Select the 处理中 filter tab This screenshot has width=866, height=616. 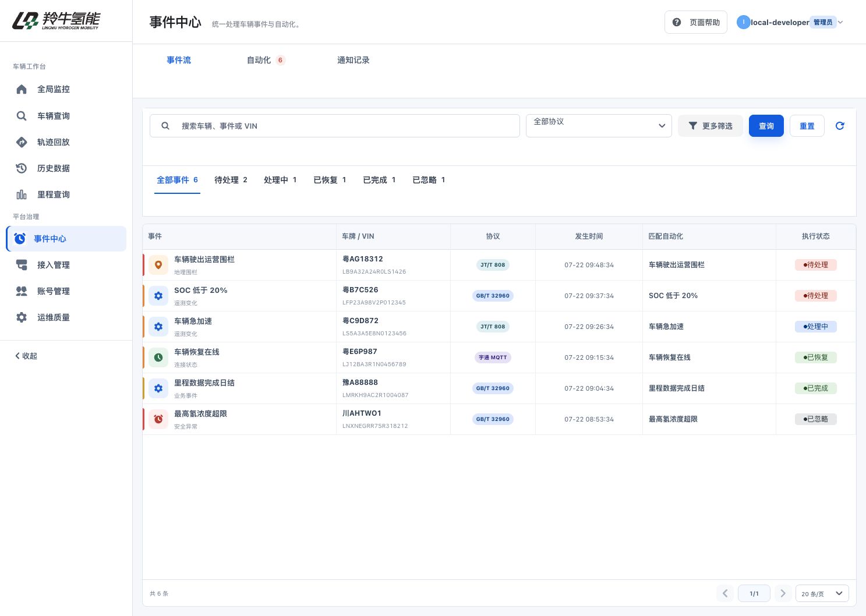coord(280,180)
